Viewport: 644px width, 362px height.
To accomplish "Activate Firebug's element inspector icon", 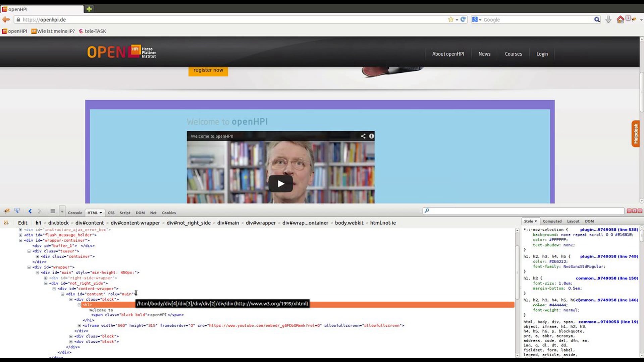I will pos(17,211).
